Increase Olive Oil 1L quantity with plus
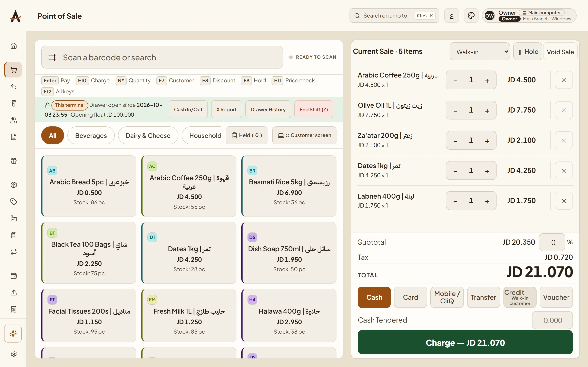This screenshot has width=588, height=367. 487,111
